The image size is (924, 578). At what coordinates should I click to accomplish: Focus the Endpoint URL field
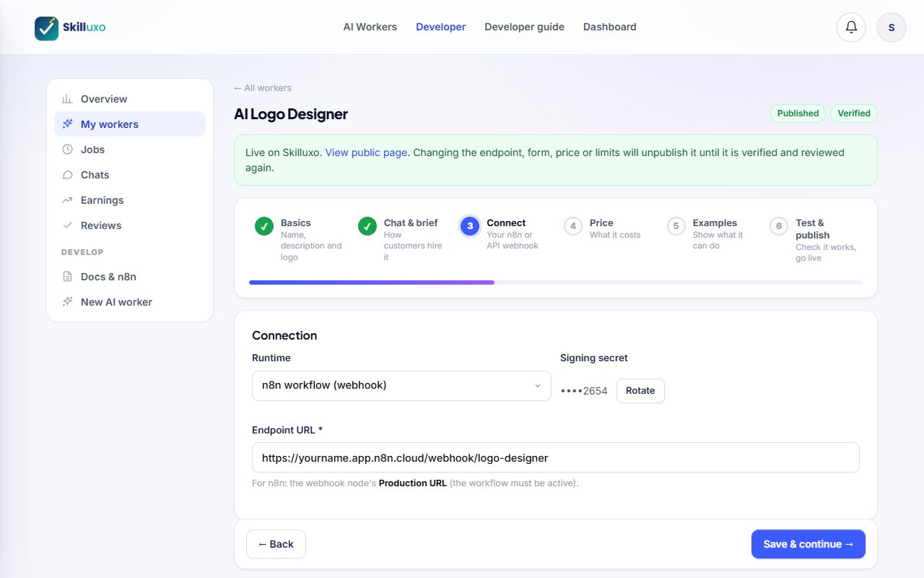556,457
